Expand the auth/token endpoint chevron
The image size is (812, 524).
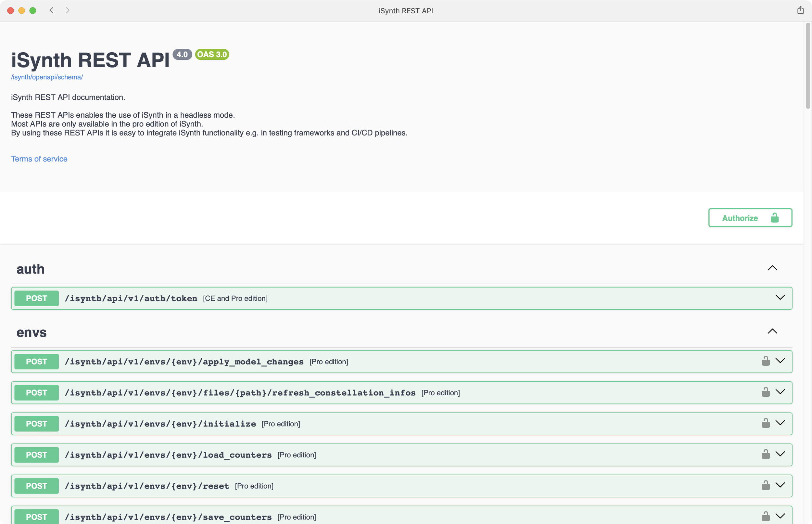(780, 298)
